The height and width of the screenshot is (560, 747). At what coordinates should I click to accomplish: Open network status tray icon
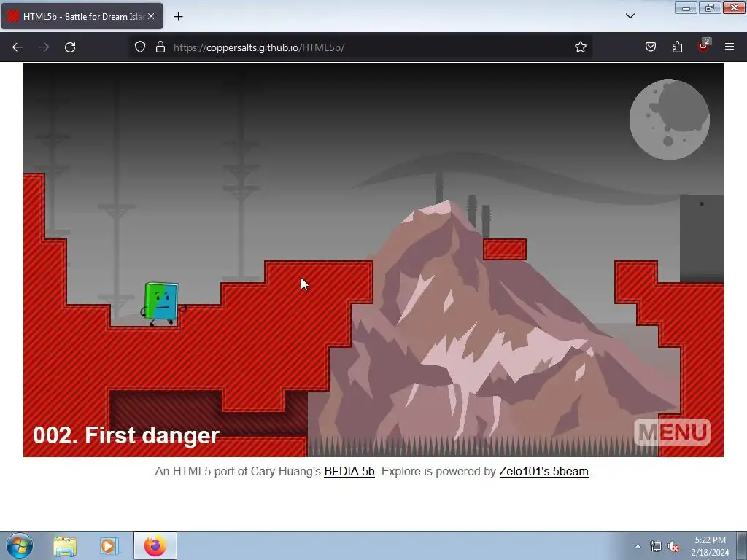[x=656, y=546]
